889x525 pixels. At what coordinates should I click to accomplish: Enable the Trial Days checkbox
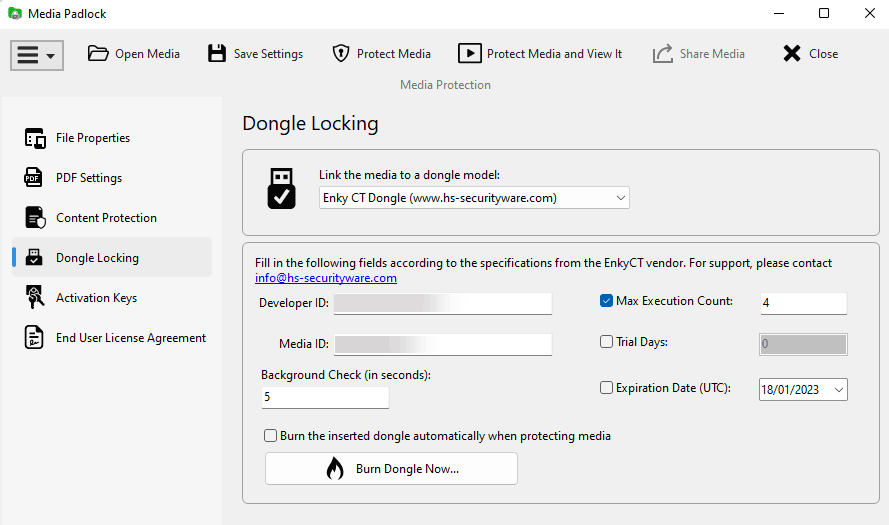pyautogui.click(x=606, y=341)
